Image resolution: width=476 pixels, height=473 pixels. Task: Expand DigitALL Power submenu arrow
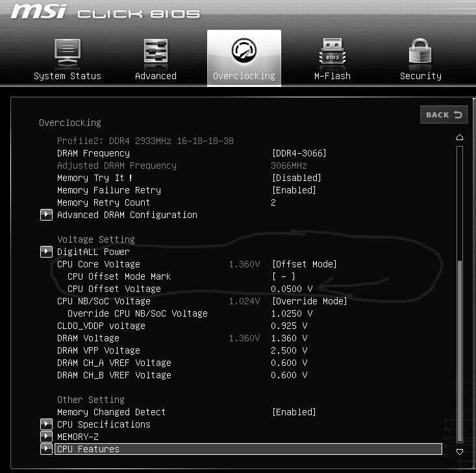tap(47, 252)
